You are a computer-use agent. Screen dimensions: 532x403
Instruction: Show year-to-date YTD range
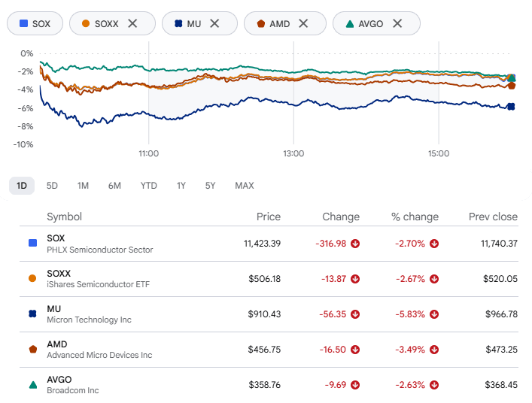tap(148, 186)
